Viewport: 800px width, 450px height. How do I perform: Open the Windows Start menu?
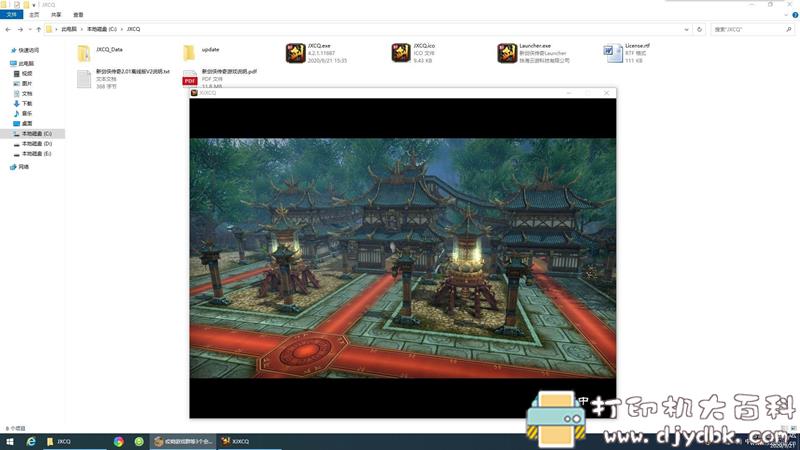[9, 442]
